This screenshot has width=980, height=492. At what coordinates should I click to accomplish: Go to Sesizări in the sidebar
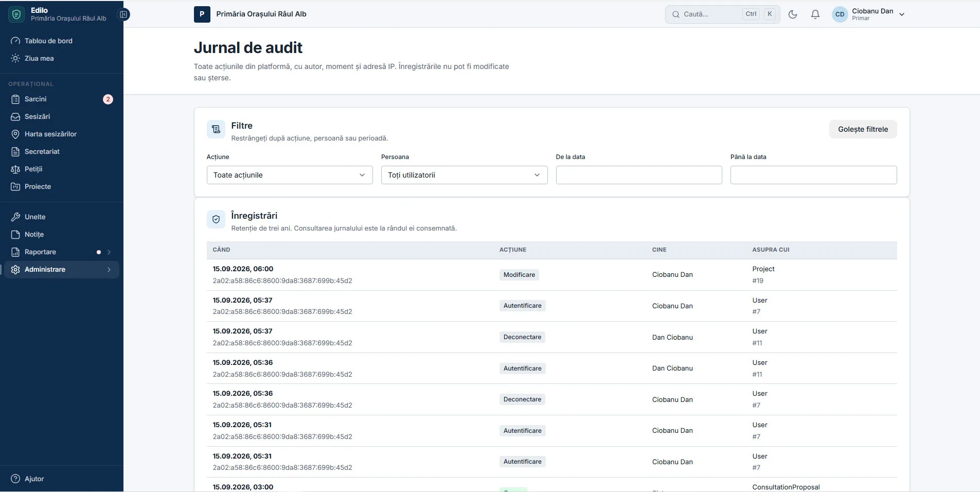(62, 116)
